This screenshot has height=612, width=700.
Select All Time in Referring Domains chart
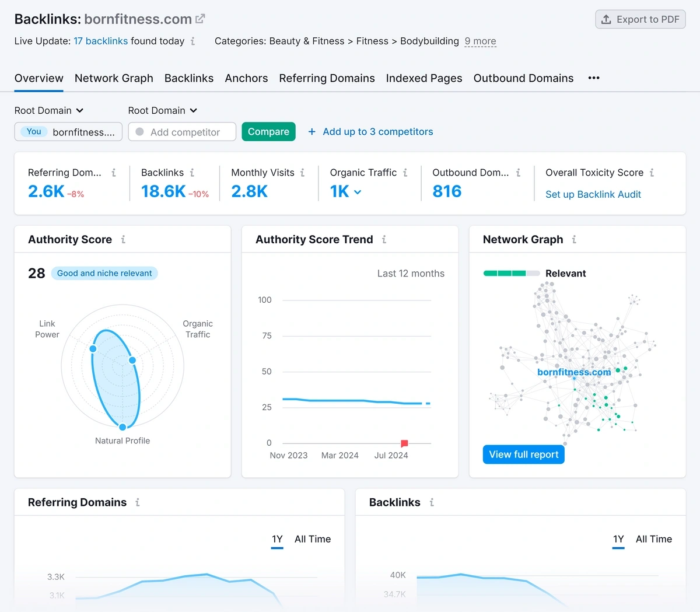tap(313, 539)
